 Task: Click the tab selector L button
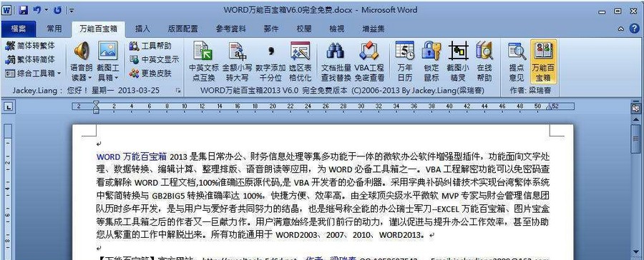click(8, 107)
